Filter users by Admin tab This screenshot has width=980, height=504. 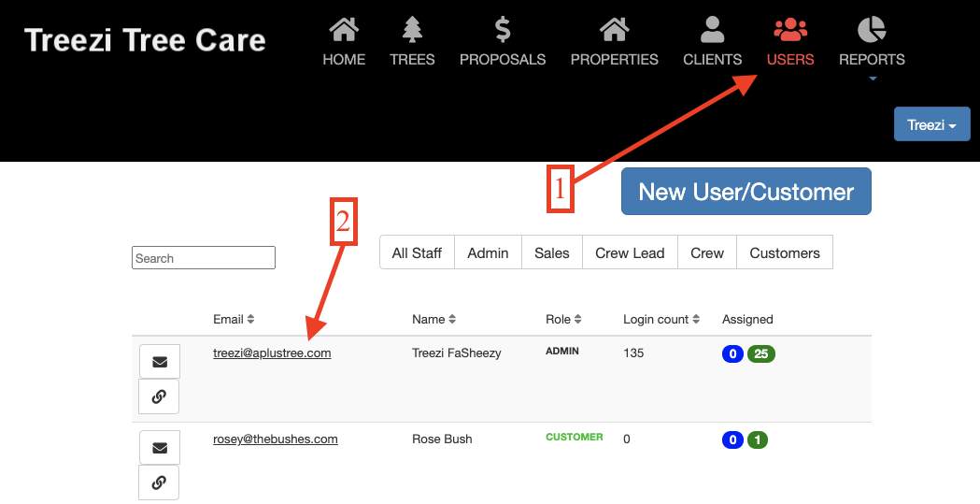pos(488,252)
